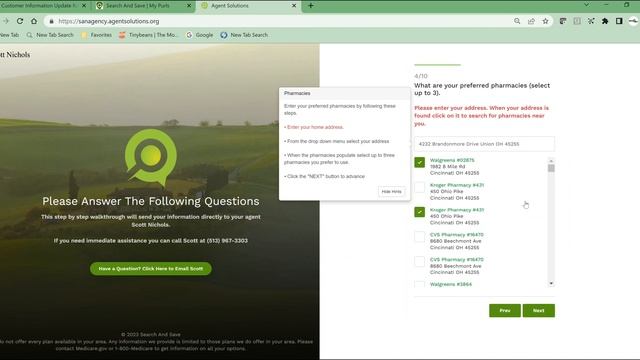Open the Favorites bookmark folder

point(96,35)
